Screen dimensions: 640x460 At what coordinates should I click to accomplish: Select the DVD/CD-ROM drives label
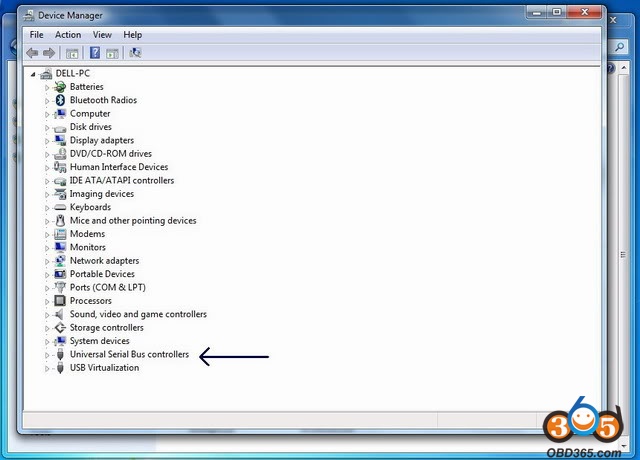coord(111,153)
